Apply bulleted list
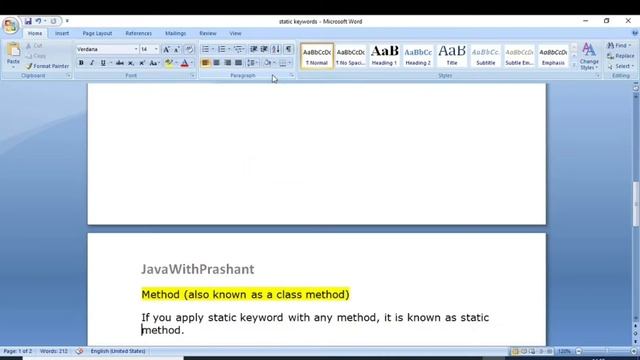Image resolution: width=640 pixels, height=360 pixels. (205, 49)
